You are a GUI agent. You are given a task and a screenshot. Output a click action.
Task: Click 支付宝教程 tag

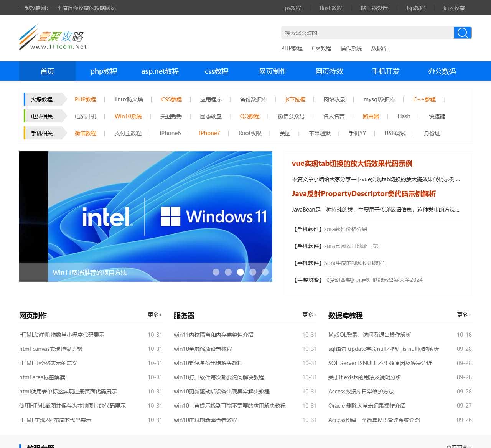128,133
